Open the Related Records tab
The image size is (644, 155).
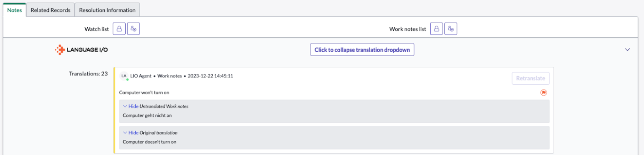click(x=50, y=10)
